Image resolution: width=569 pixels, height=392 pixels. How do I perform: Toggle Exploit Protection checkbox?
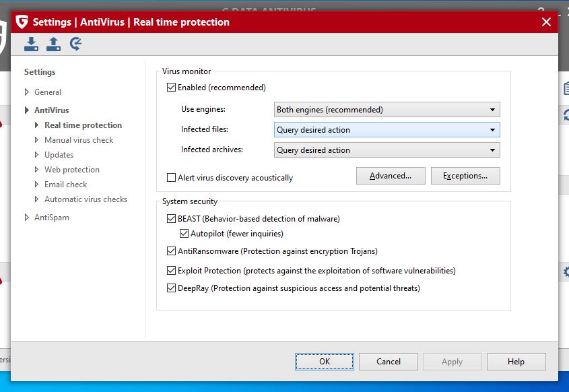(x=171, y=270)
